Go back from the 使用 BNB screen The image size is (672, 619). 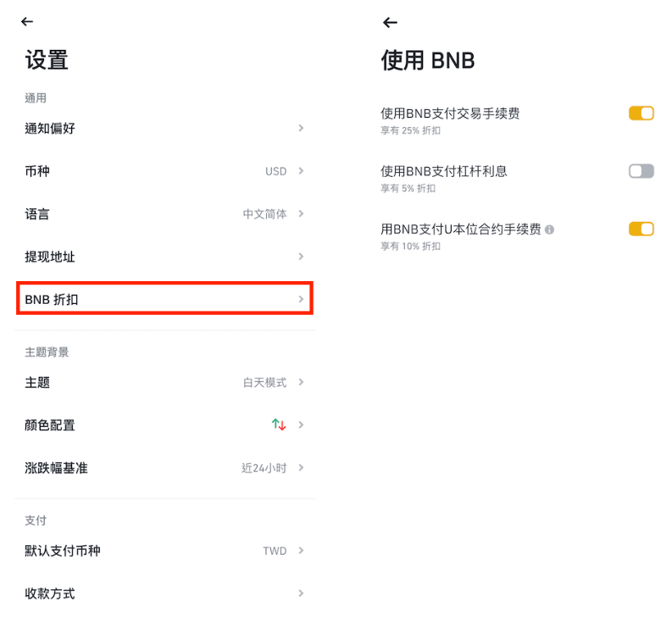tap(389, 22)
